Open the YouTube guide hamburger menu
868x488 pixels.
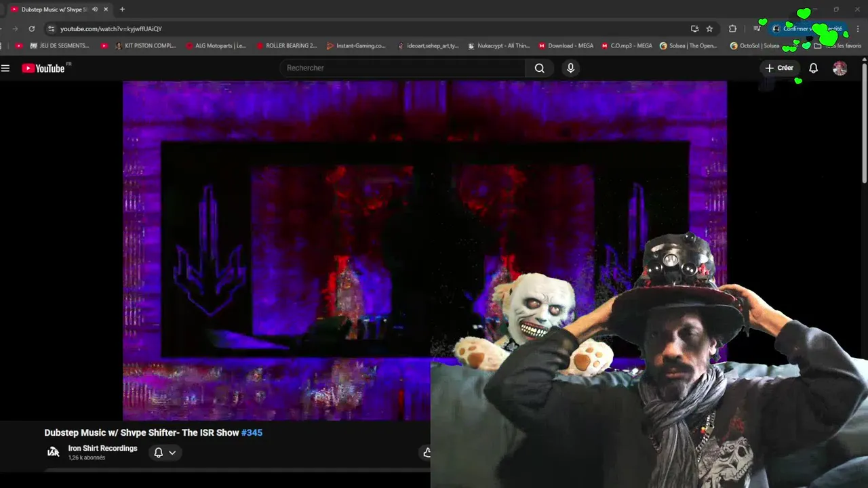coord(5,68)
